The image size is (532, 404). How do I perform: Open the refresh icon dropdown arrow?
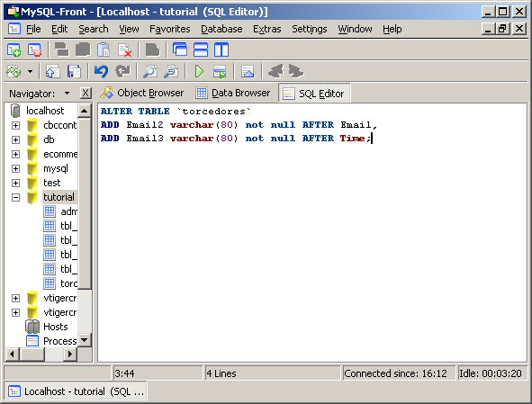pyautogui.click(x=31, y=72)
